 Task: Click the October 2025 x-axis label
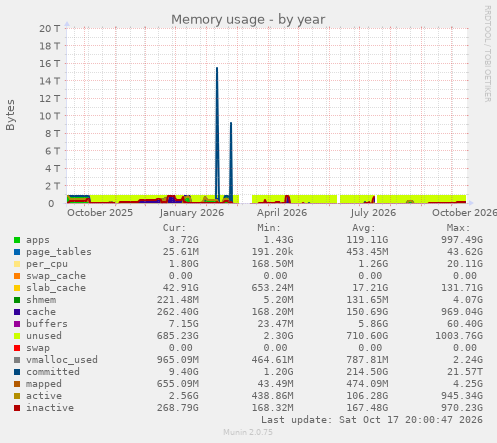coord(100,213)
